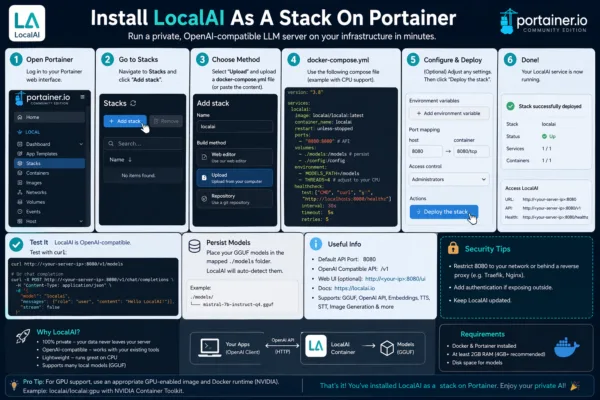Click the green Up status indicator
Image resolution: width=600 pixels, height=400 pixels.
click(x=548, y=136)
